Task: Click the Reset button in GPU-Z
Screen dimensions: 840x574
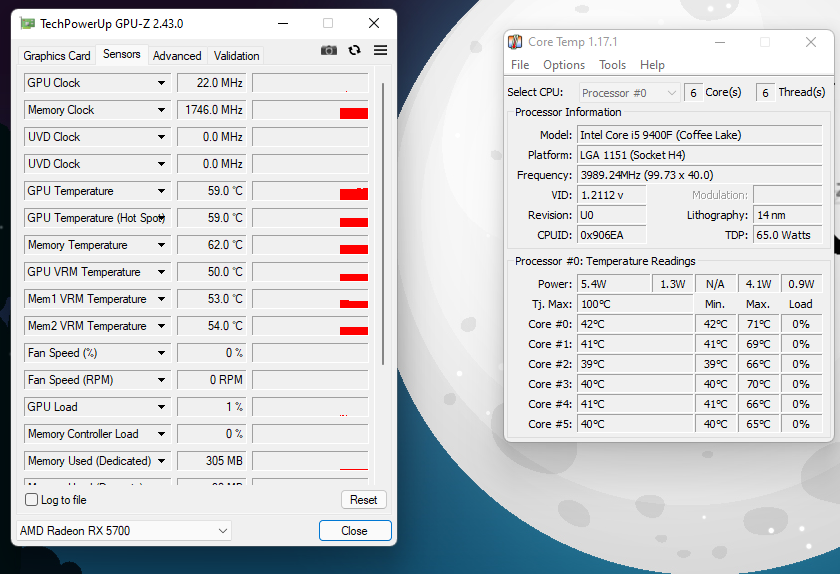Action: click(x=364, y=500)
